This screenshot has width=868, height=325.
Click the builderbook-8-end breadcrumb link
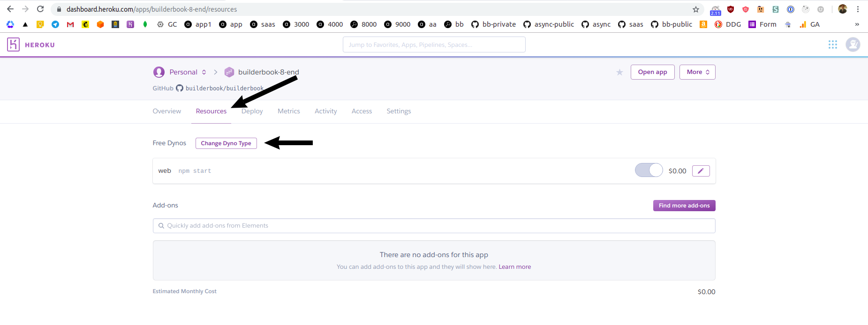tap(269, 72)
